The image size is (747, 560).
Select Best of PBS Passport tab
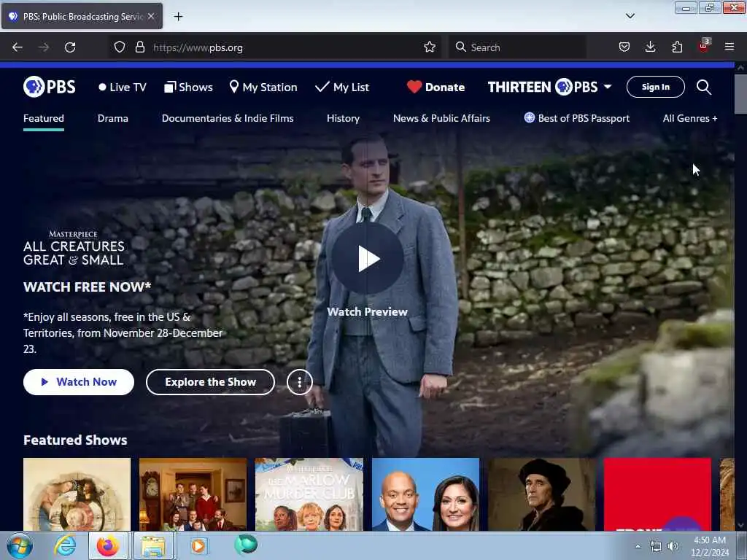577,118
